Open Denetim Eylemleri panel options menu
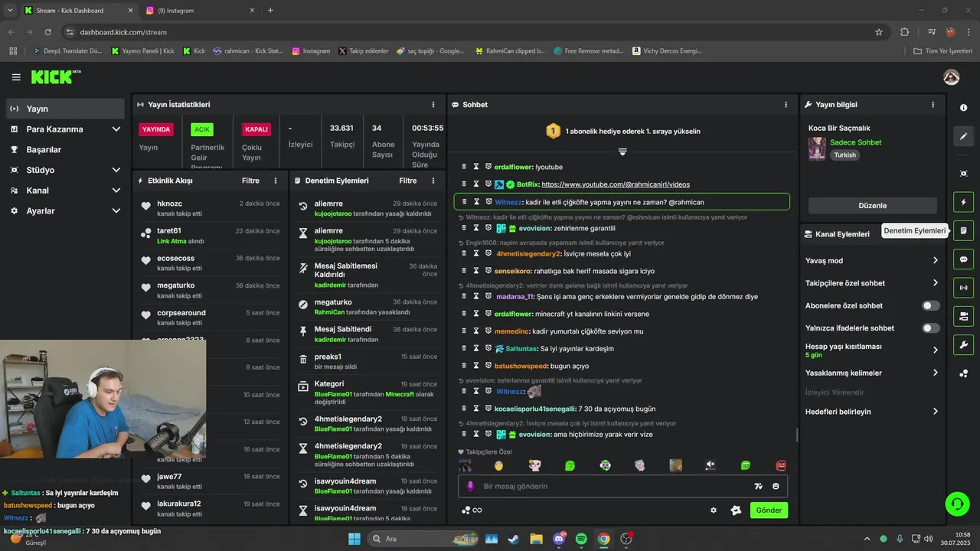The width and height of the screenshot is (980, 551). (433, 181)
